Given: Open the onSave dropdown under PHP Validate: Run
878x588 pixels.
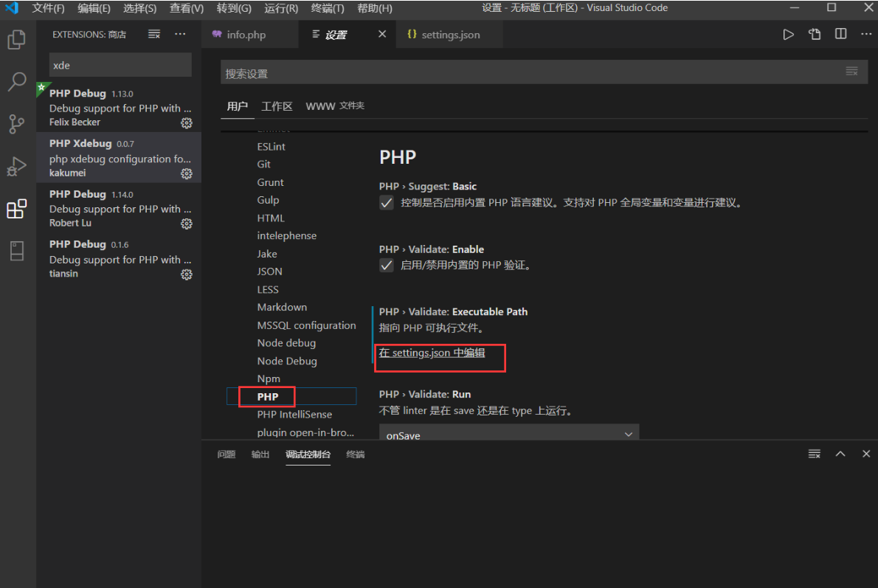Looking at the screenshot, I should 509,434.
